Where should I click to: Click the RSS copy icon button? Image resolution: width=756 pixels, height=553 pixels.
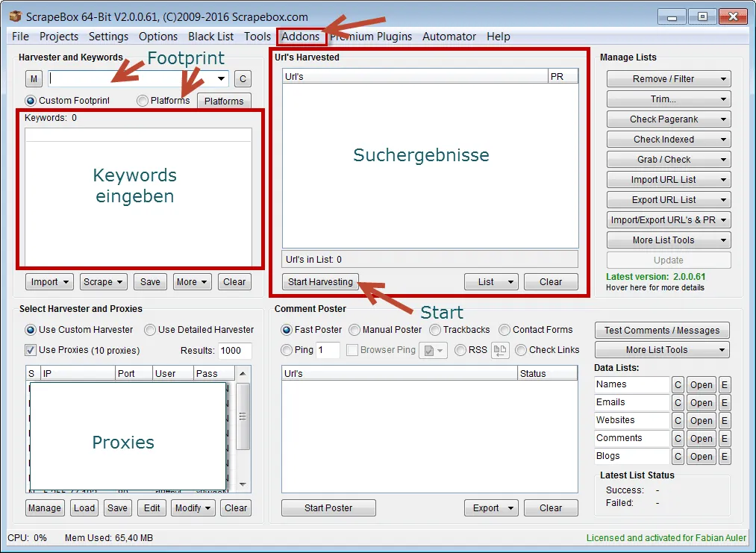[x=500, y=350]
